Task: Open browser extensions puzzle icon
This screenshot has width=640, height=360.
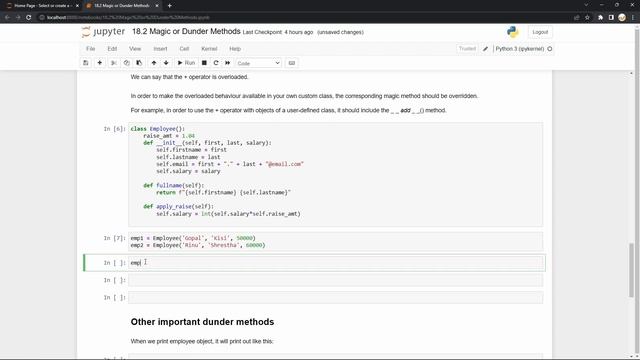Action: (x=600, y=18)
